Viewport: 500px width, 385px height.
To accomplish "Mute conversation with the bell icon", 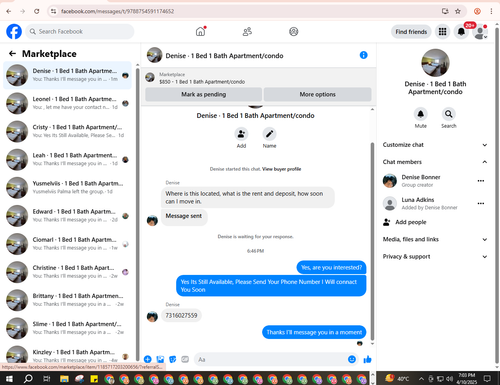I will pyautogui.click(x=421, y=114).
